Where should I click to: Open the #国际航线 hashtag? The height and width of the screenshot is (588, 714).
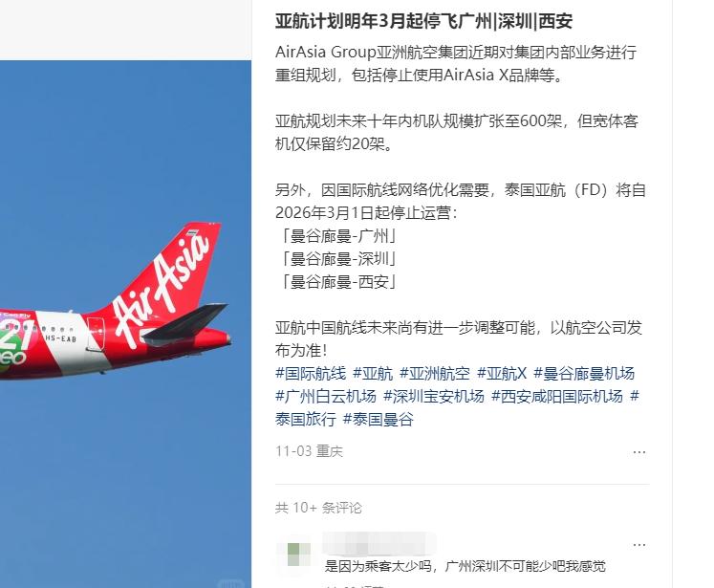pos(311,374)
